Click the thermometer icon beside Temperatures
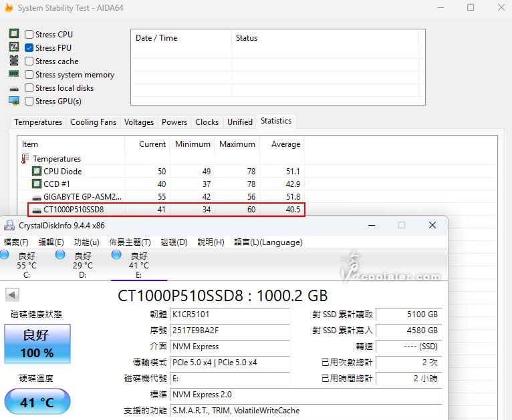 [25, 158]
